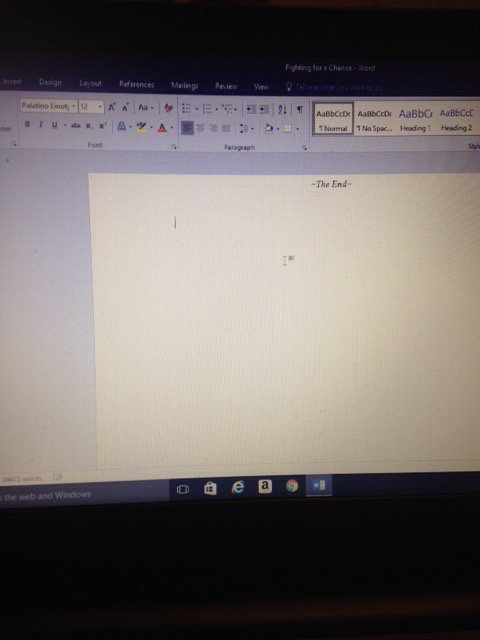This screenshot has width=480, height=640.
Task: Open Task View on the taskbar
Action: (182, 489)
